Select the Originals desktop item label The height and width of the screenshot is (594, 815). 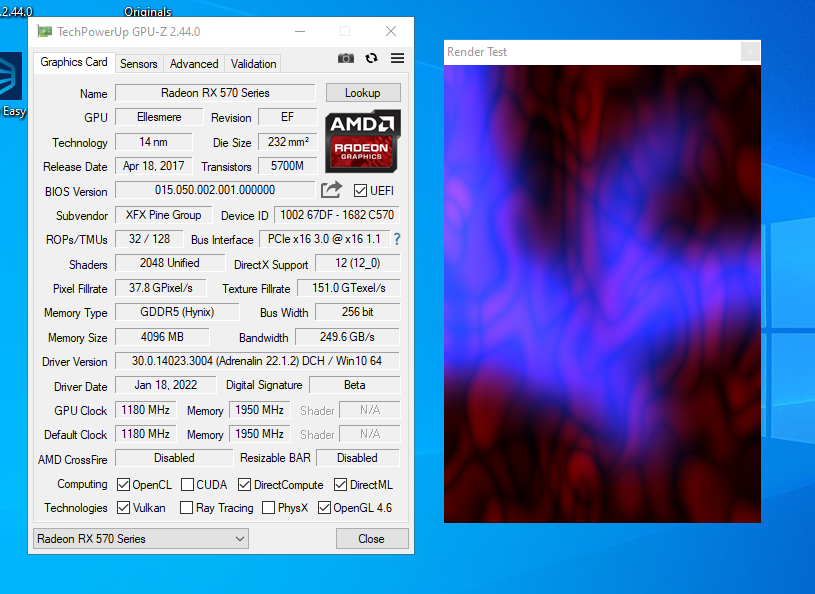[x=148, y=11]
